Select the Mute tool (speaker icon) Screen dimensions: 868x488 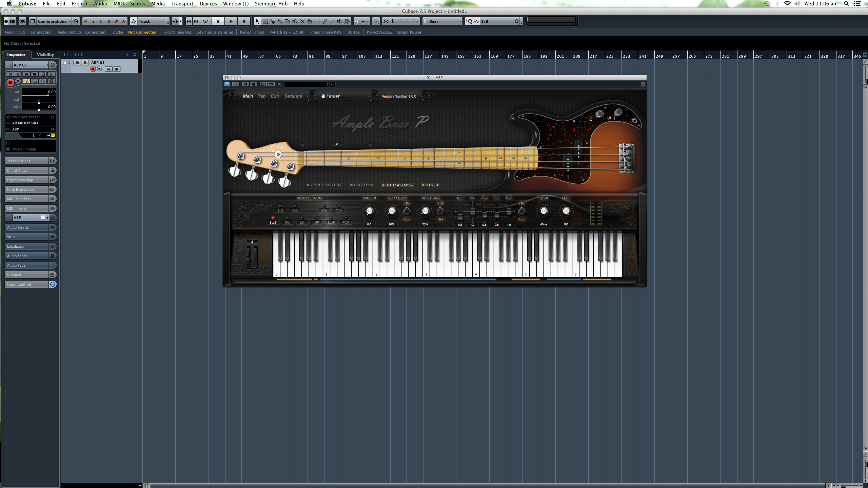click(x=339, y=21)
